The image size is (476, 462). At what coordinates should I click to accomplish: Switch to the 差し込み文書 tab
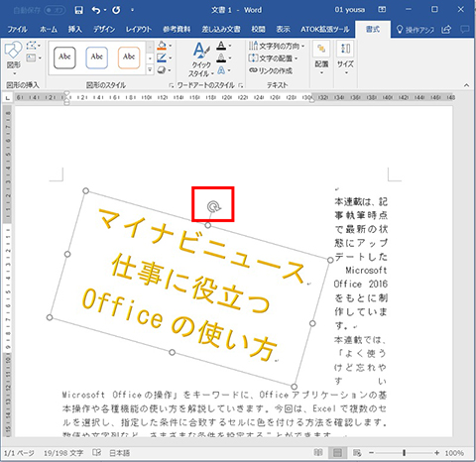(221, 30)
